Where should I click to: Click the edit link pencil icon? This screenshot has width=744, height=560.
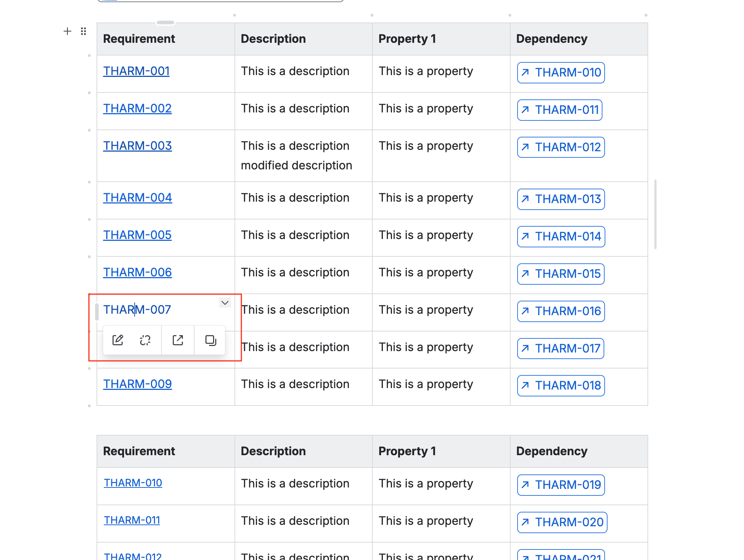[x=118, y=340]
